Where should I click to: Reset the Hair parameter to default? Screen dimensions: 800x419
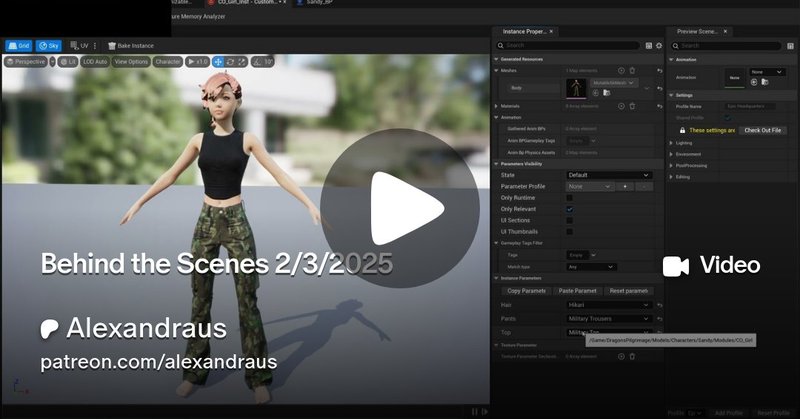[x=660, y=305]
